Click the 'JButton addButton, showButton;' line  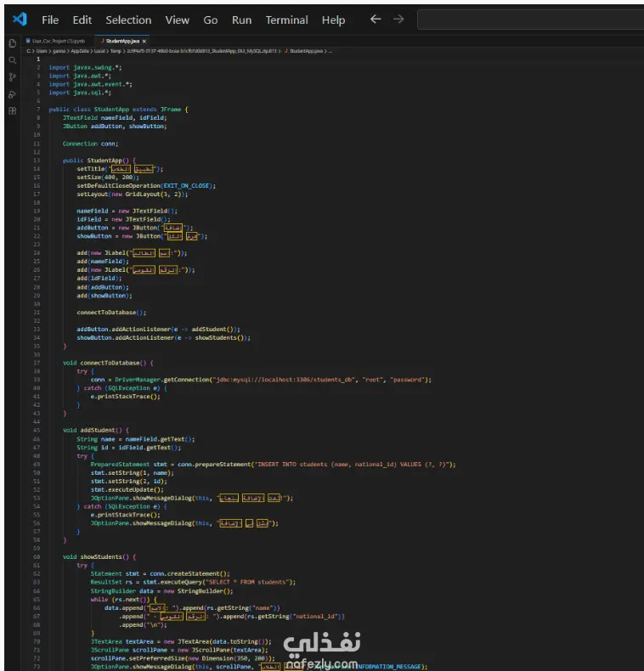tap(115, 127)
